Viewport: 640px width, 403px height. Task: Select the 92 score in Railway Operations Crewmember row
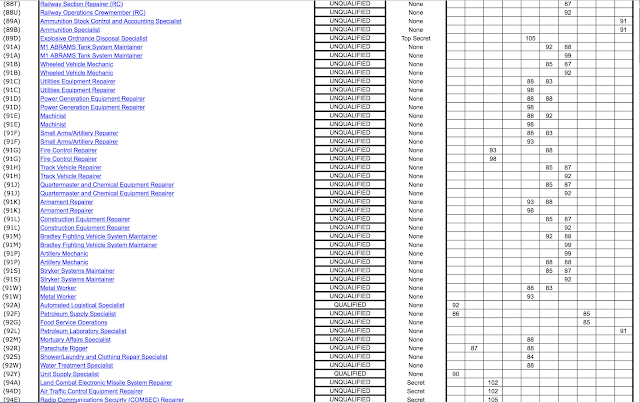coord(568,13)
